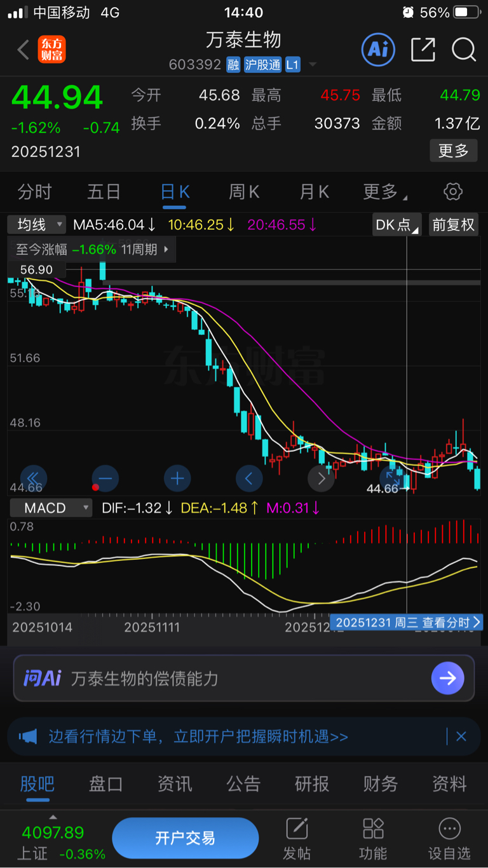Open chart settings gear icon
Viewport: 488px width, 868px height.
tap(453, 191)
